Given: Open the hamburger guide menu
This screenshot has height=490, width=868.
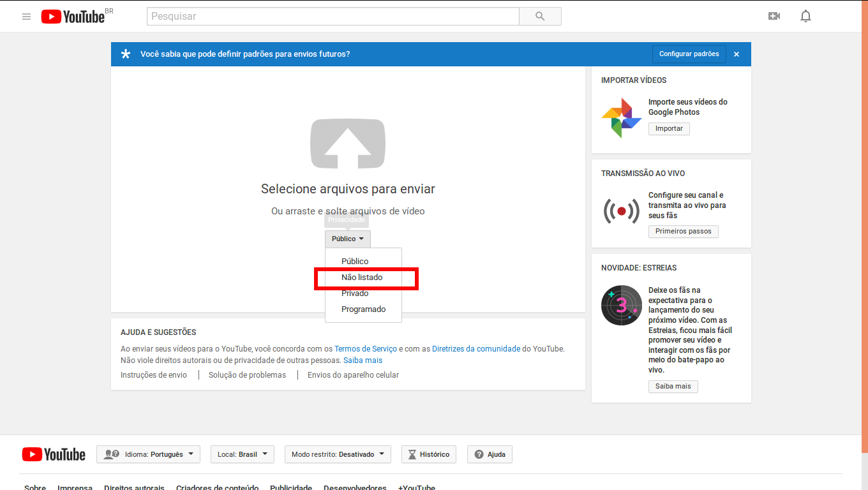Looking at the screenshot, I should click(26, 17).
